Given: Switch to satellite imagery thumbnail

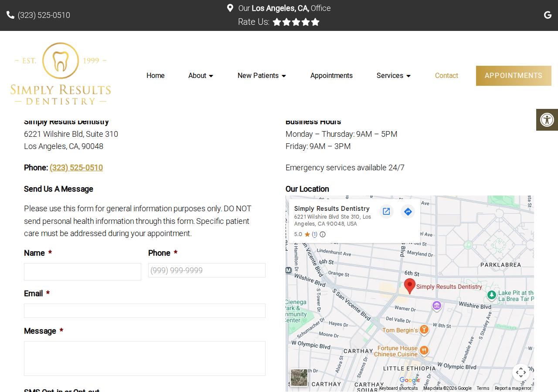Looking at the screenshot, I should (299, 378).
